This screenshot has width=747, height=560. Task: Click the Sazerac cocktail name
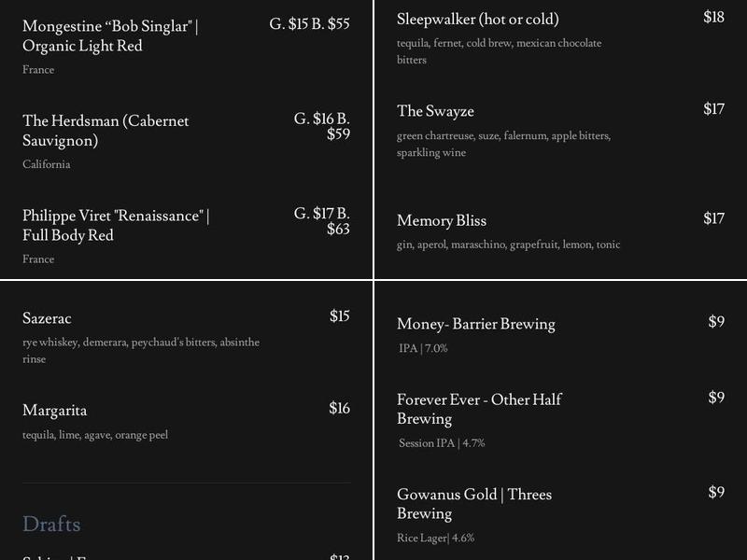coord(47,318)
